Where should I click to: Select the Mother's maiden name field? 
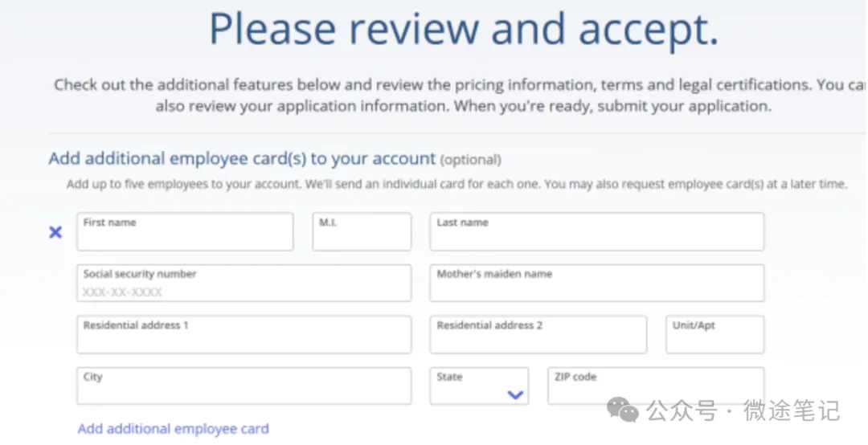tap(596, 283)
